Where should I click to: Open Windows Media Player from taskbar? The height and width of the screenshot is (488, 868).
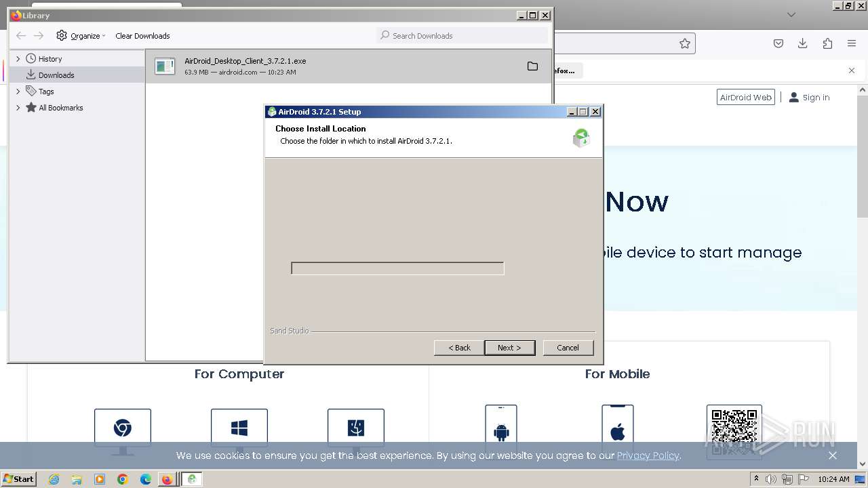coord(100,479)
